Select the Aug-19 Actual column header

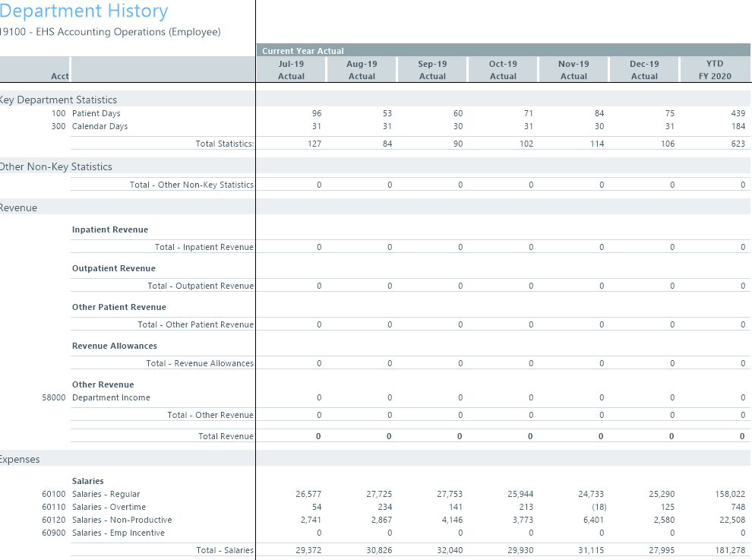362,70
